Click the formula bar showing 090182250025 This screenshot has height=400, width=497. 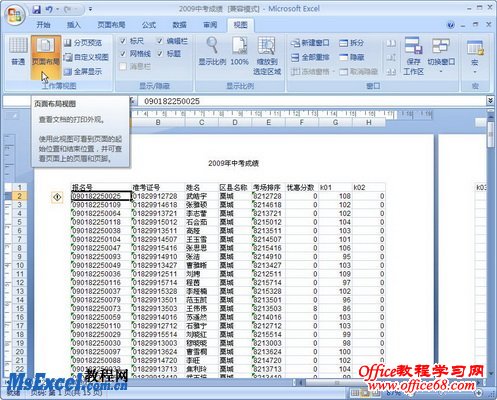coord(312,101)
